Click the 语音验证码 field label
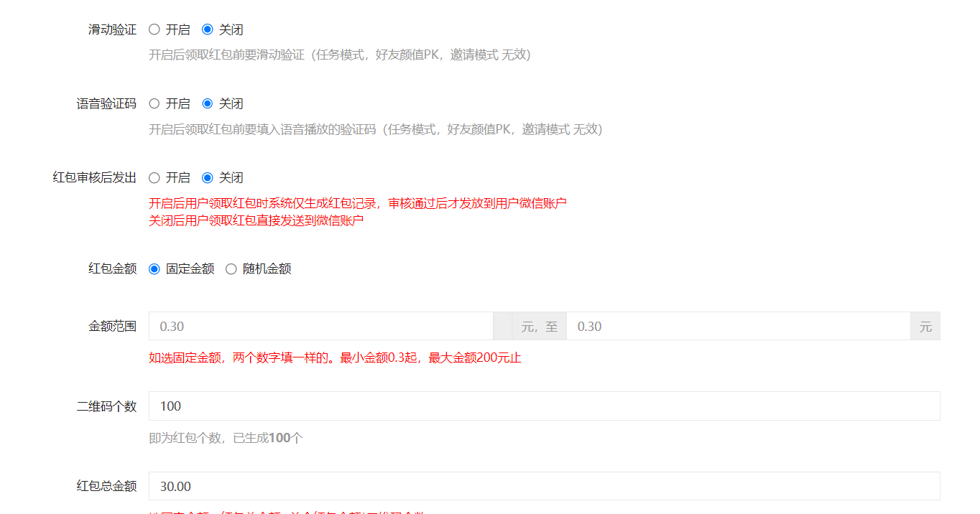The image size is (980, 514). 107,103
